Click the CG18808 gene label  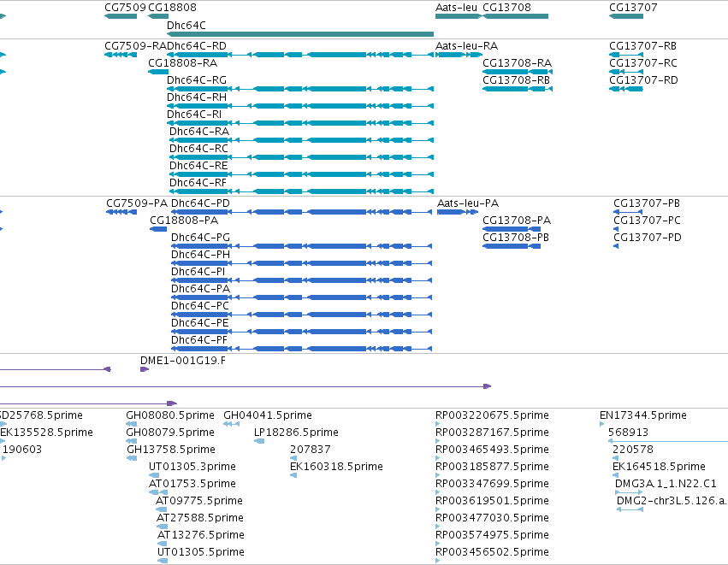point(172,8)
